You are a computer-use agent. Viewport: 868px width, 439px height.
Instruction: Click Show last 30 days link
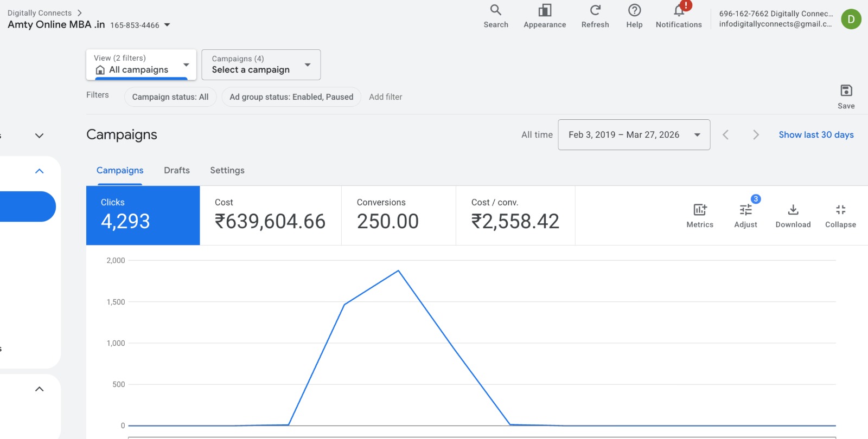pyautogui.click(x=816, y=135)
